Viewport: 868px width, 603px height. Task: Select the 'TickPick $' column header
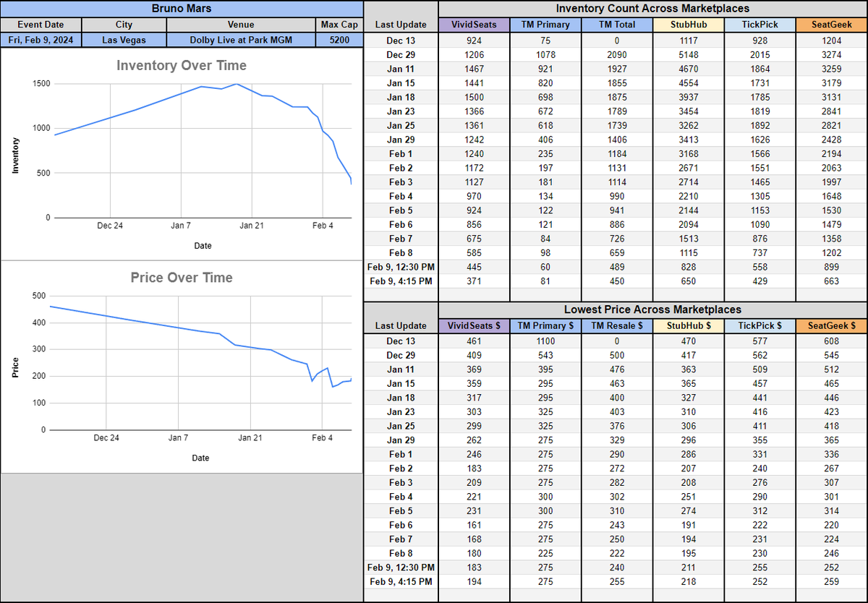pyautogui.click(x=759, y=326)
